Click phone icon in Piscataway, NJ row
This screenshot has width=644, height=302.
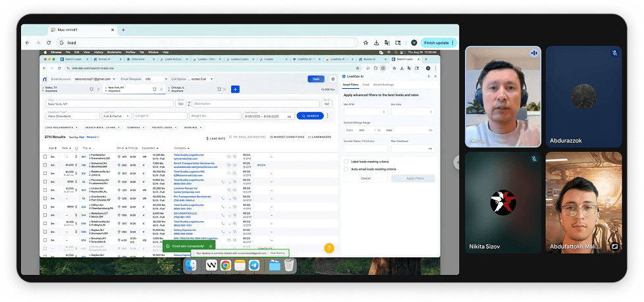tap(223, 181)
